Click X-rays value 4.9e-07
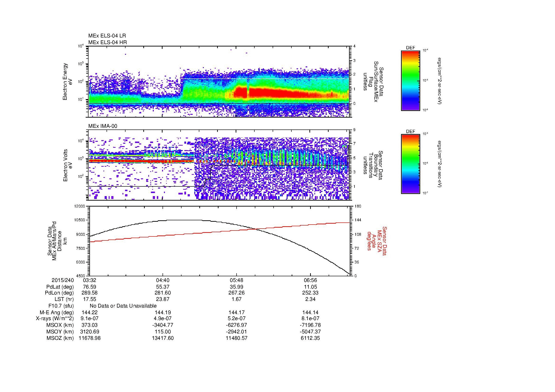 (163, 318)
